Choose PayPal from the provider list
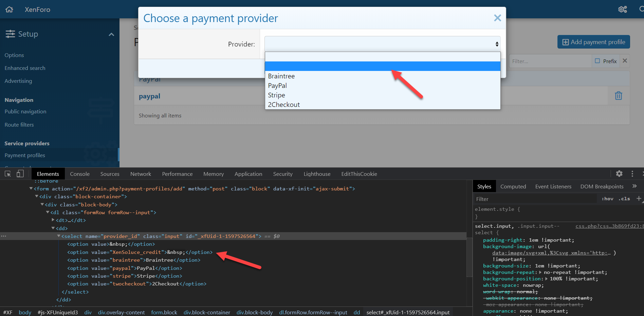644x316 pixels. [x=383, y=86]
